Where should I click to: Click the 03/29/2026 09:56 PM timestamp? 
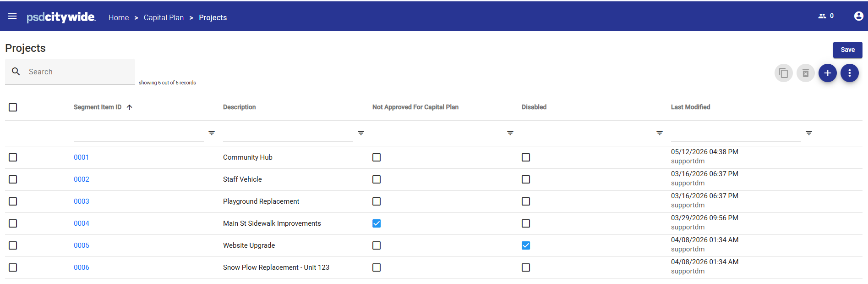point(704,218)
